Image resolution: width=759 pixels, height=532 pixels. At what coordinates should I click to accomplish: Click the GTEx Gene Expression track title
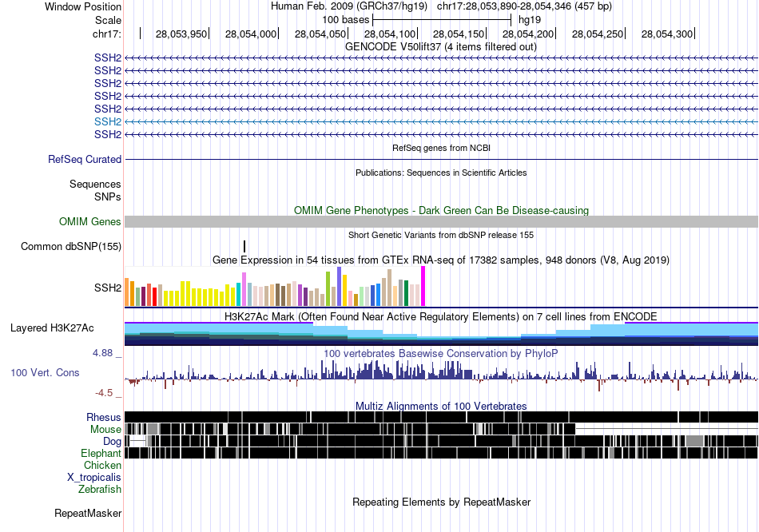441,260
